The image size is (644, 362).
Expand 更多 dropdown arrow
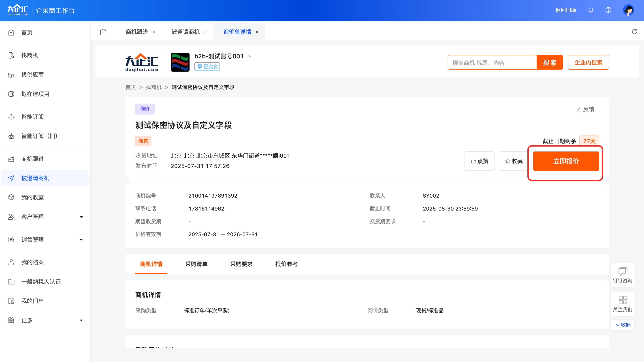[81, 321]
